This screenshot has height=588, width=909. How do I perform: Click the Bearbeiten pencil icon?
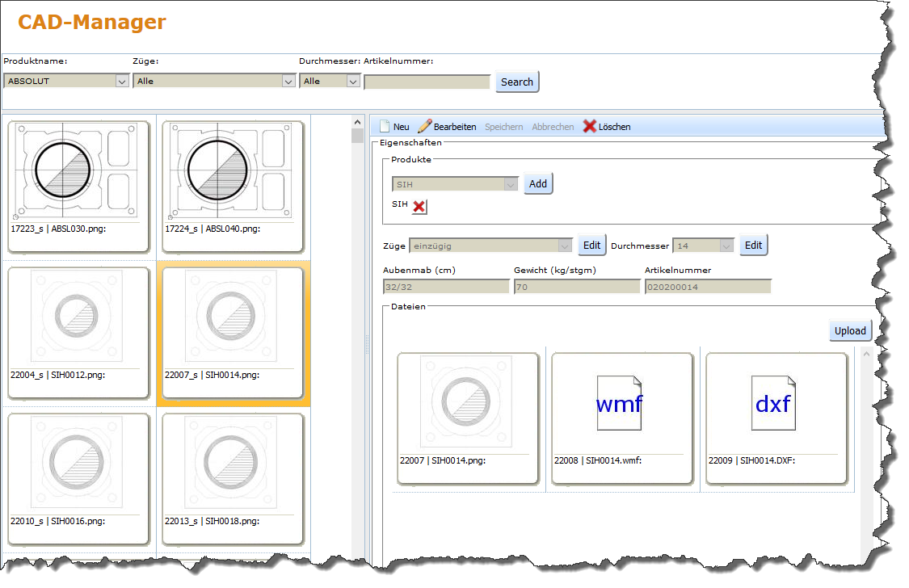coord(425,126)
